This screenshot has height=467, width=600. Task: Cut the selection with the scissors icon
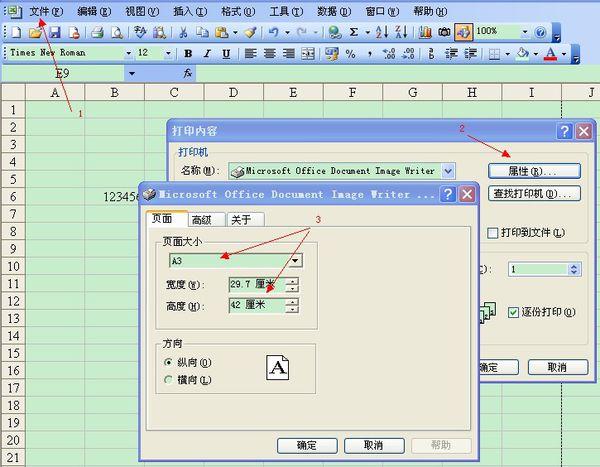pyautogui.click(x=183, y=33)
